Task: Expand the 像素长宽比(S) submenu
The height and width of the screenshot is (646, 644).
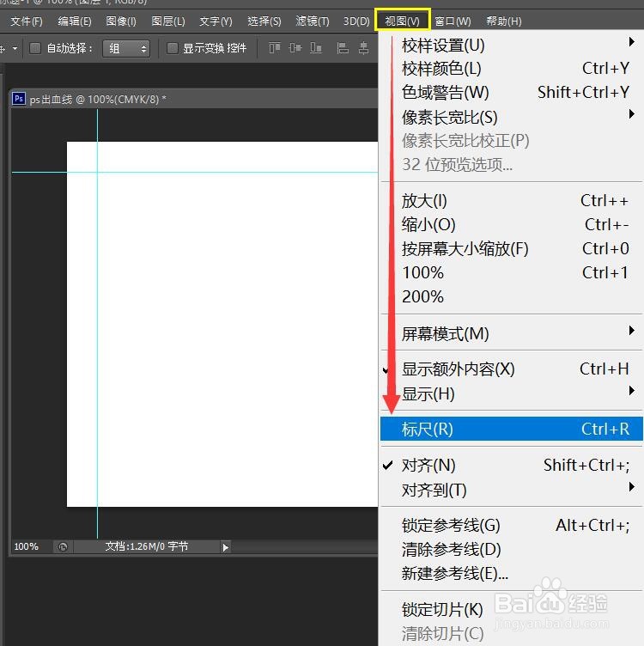Action: click(x=512, y=117)
